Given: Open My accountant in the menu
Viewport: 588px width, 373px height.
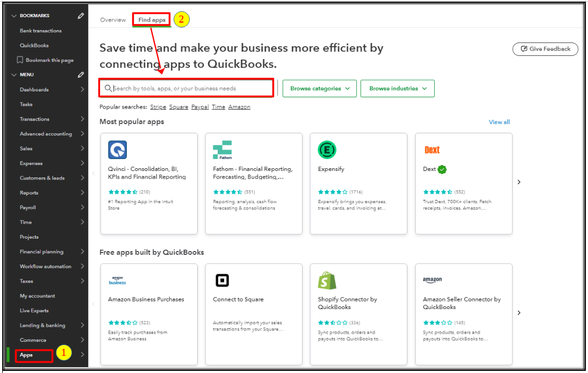Looking at the screenshot, I should coord(38,296).
